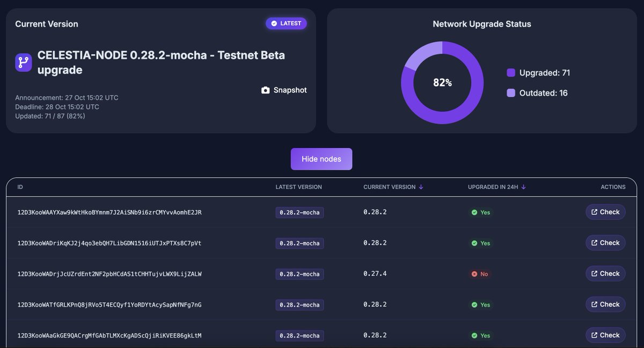Viewport: 644px width, 348px height.
Task: Click the green check icon beside first Yes status
Action: click(x=475, y=212)
